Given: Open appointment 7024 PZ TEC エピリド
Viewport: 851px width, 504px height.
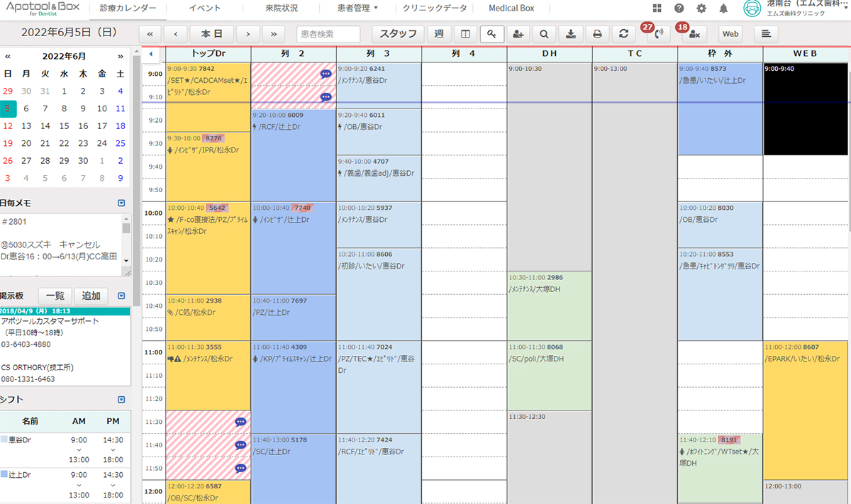Looking at the screenshot, I should [379, 386].
